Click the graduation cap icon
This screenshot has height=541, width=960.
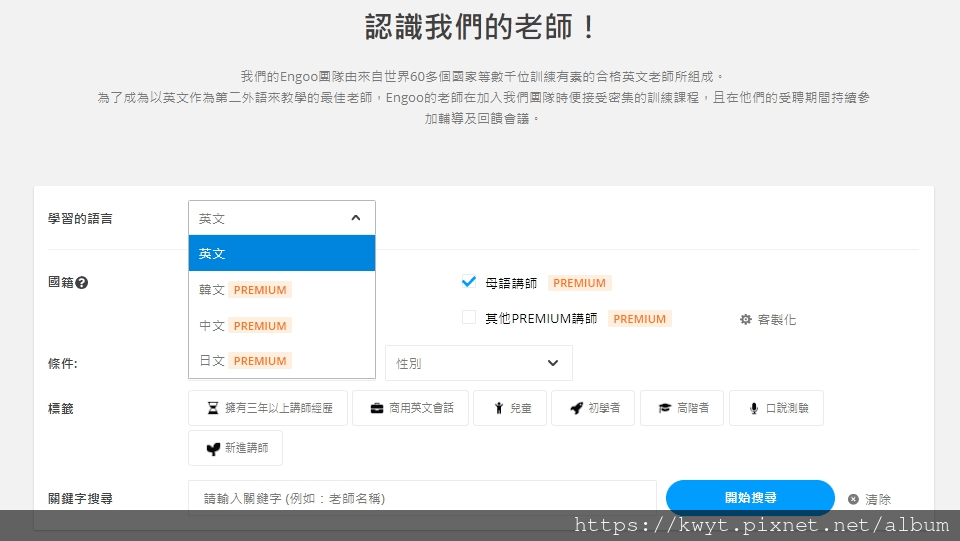point(665,408)
